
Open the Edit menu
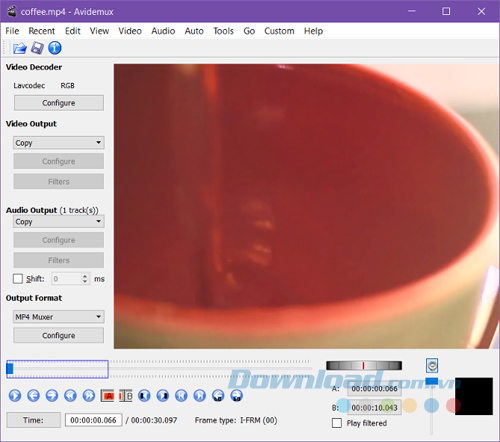[x=73, y=31]
